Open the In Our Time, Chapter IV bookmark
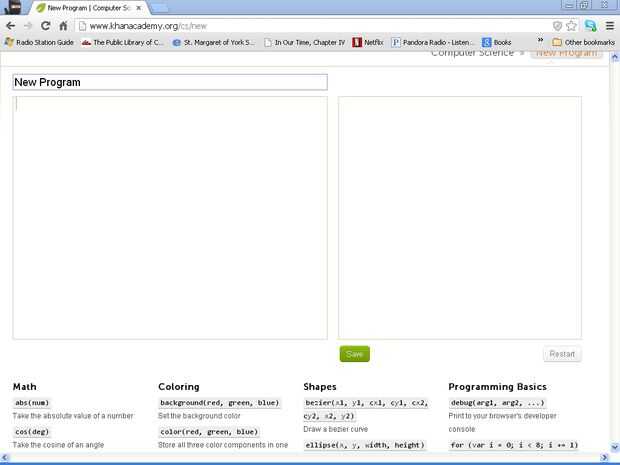This screenshot has width=620, height=465. point(305,42)
